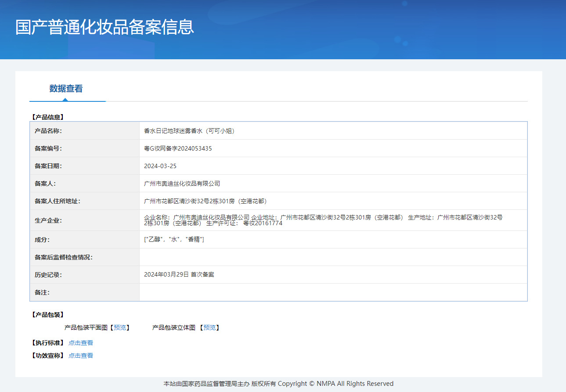This screenshot has height=392, width=566.
Task: Select the 备案编号 value 粤G妆网备字2024053435
Action: point(178,148)
